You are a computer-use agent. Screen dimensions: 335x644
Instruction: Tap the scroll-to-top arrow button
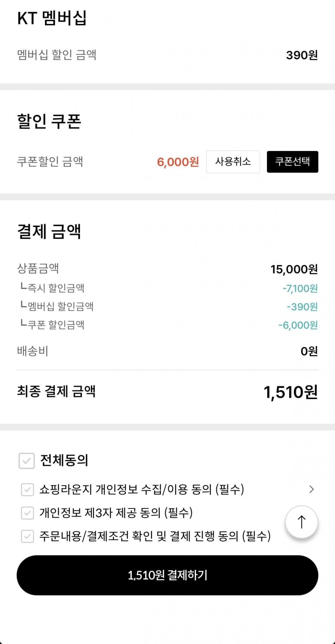click(301, 522)
